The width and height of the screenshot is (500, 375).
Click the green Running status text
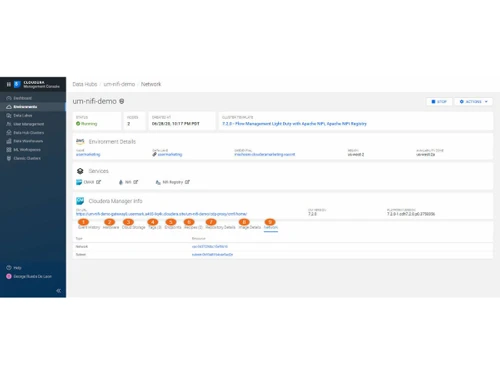coord(89,124)
